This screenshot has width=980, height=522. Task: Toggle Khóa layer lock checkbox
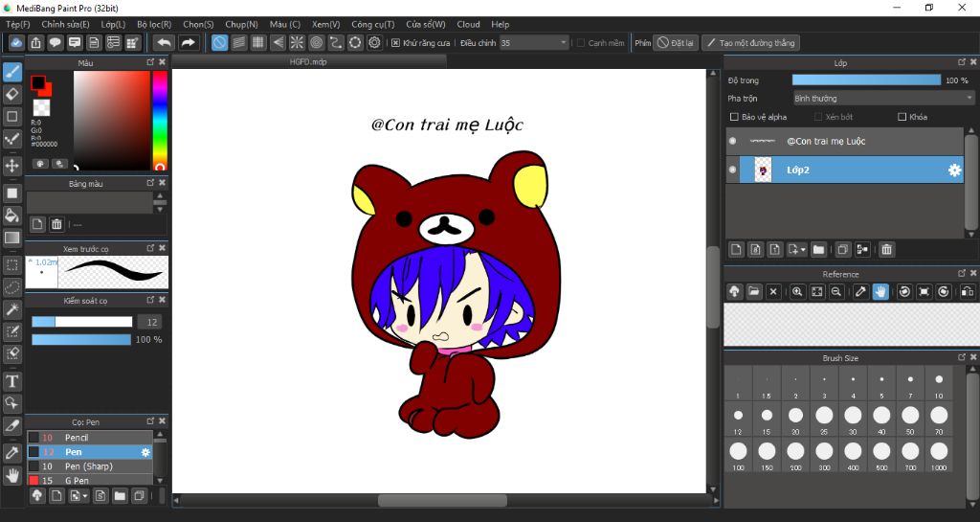(902, 117)
